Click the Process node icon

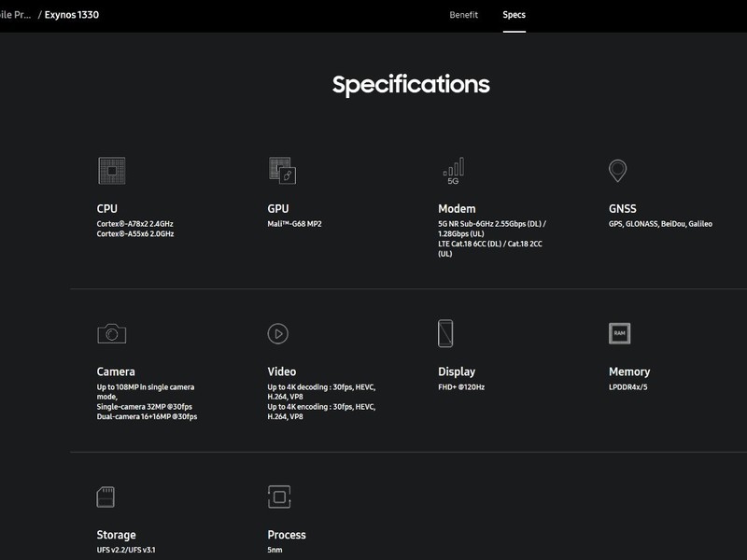(x=279, y=497)
